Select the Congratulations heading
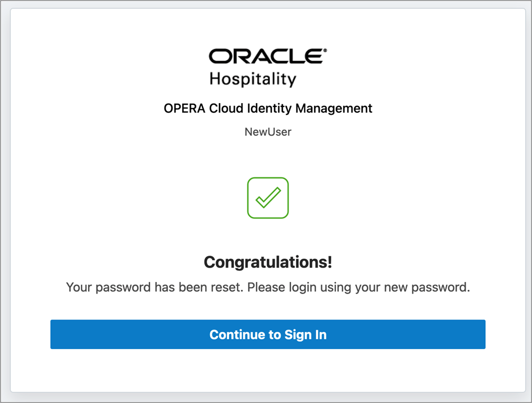Viewport: 532px width, 403px height. click(x=267, y=261)
